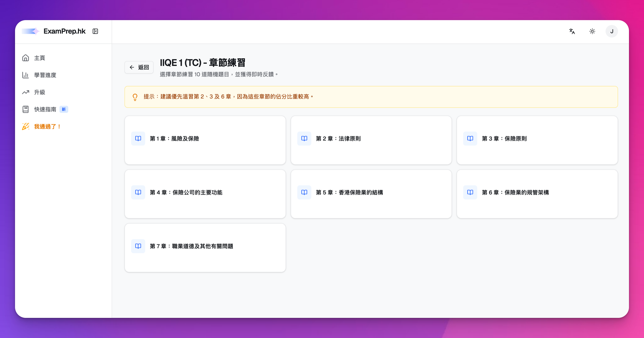Image resolution: width=644 pixels, height=338 pixels.
Task: Open 第 6 章：保險業的規管架構 card
Action: point(537,194)
